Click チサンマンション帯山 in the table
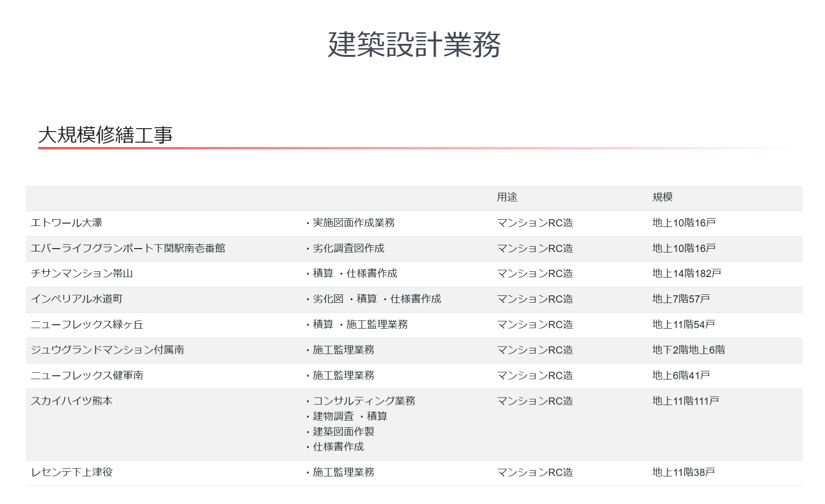 tap(80, 274)
